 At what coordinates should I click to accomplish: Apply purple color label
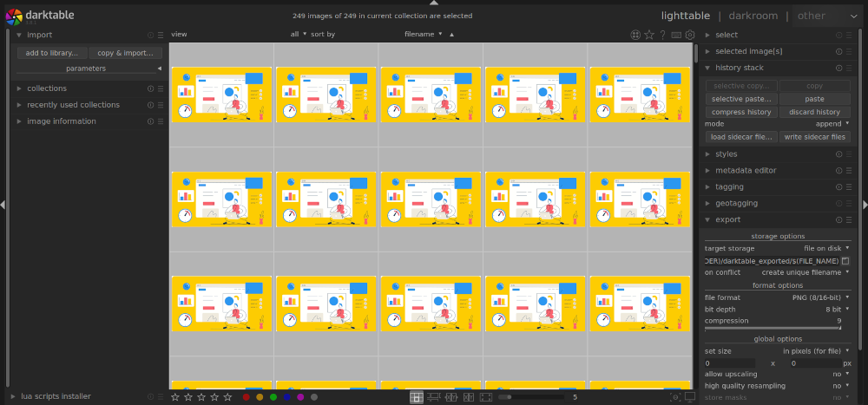tap(300, 396)
